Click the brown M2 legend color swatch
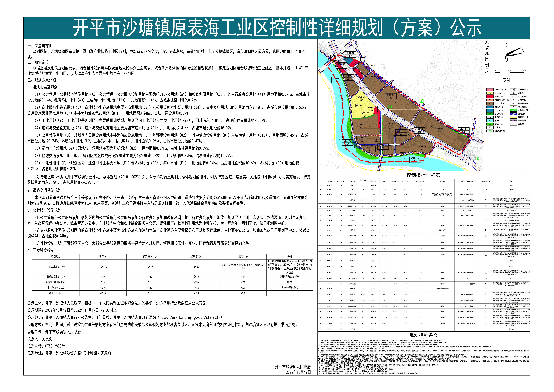Image resolution: width=554 pixels, height=392 pixels. (490, 104)
